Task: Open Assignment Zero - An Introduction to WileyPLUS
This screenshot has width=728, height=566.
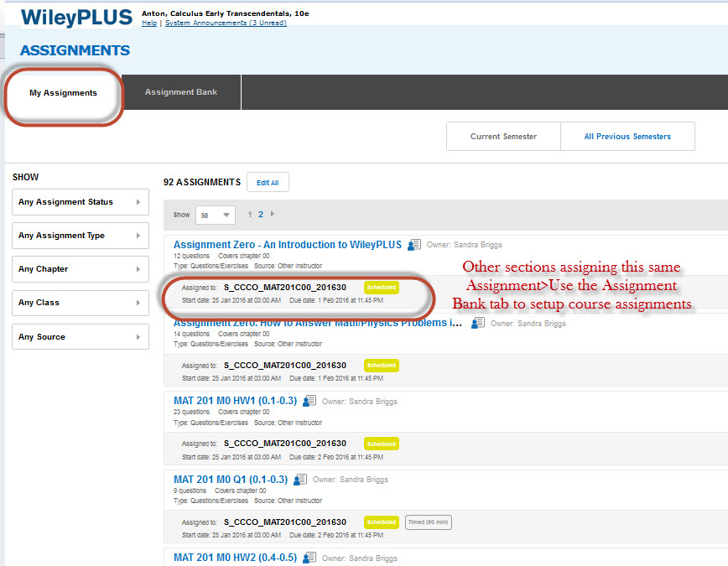Action: click(x=288, y=245)
